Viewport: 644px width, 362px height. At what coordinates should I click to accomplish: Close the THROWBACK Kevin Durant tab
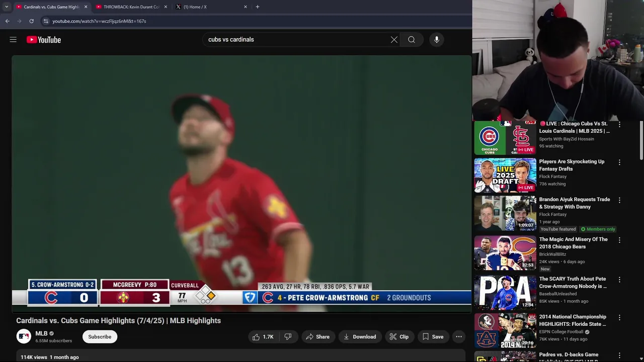166,7
